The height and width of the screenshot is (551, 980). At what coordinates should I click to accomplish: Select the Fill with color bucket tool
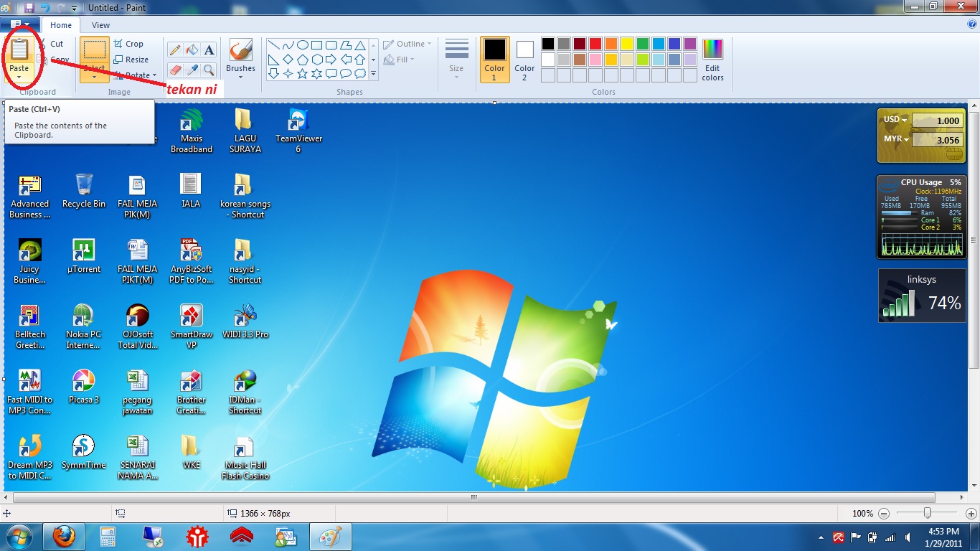pos(192,50)
